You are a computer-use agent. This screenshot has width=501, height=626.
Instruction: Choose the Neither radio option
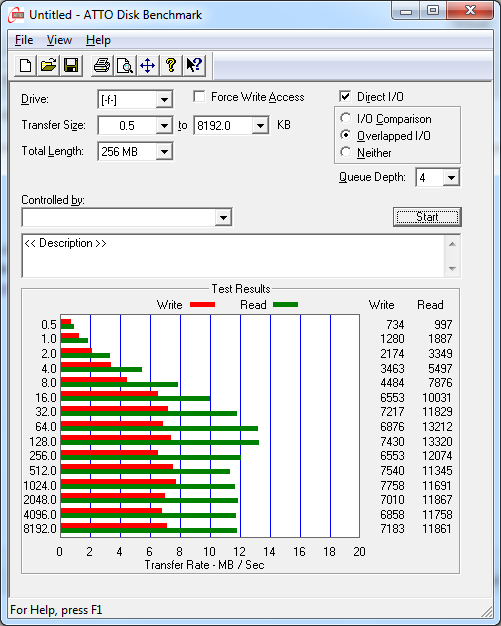pos(345,153)
